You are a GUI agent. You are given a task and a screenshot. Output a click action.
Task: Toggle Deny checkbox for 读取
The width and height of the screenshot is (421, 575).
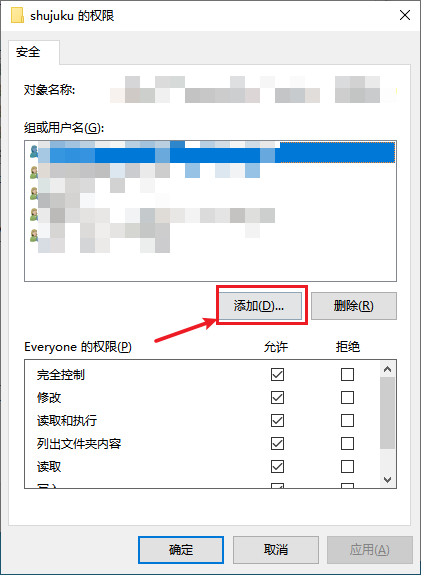[347, 467]
